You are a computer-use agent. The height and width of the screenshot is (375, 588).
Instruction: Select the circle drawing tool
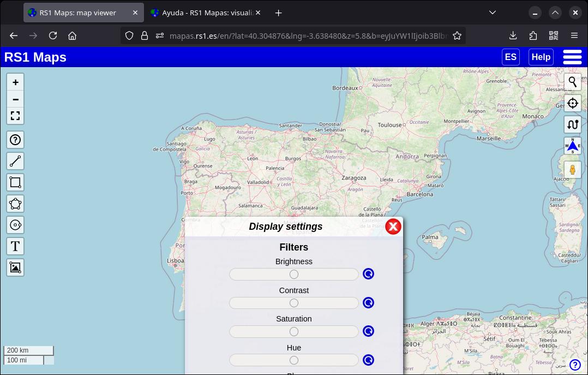(x=15, y=225)
